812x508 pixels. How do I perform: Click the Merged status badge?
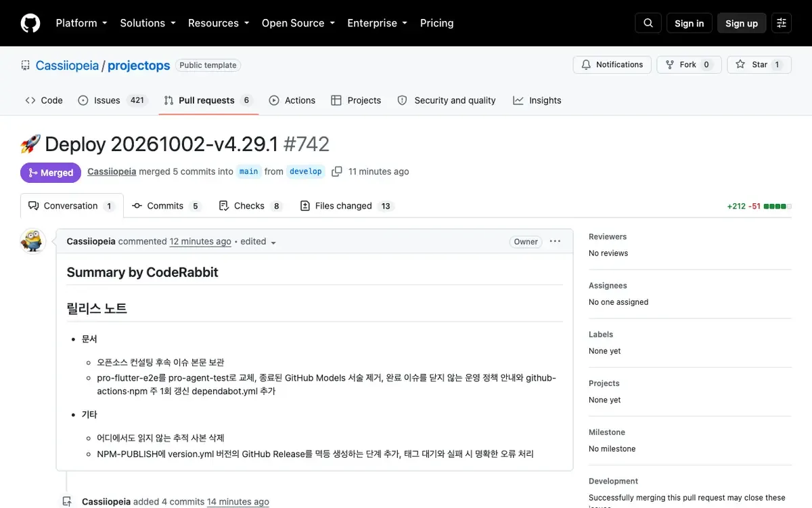tap(51, 173)
